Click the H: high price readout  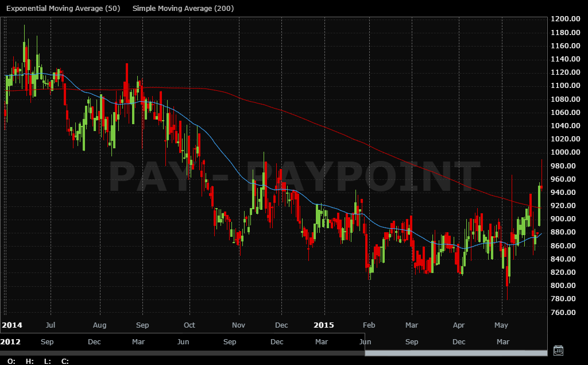(x=29, y=361)
